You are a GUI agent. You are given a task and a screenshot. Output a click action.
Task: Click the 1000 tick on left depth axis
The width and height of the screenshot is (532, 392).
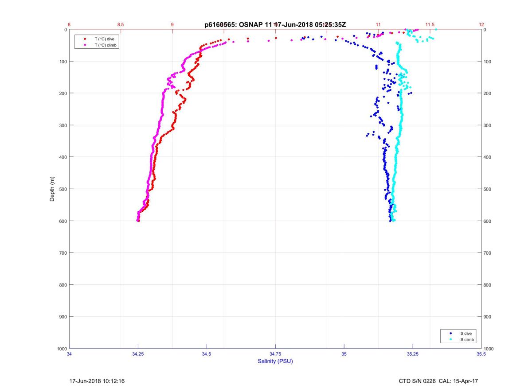tap(62, 349)
